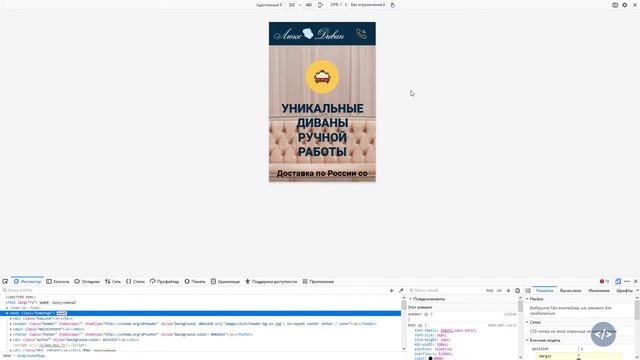Pick color with the eyedropper icon

[401, 291]
